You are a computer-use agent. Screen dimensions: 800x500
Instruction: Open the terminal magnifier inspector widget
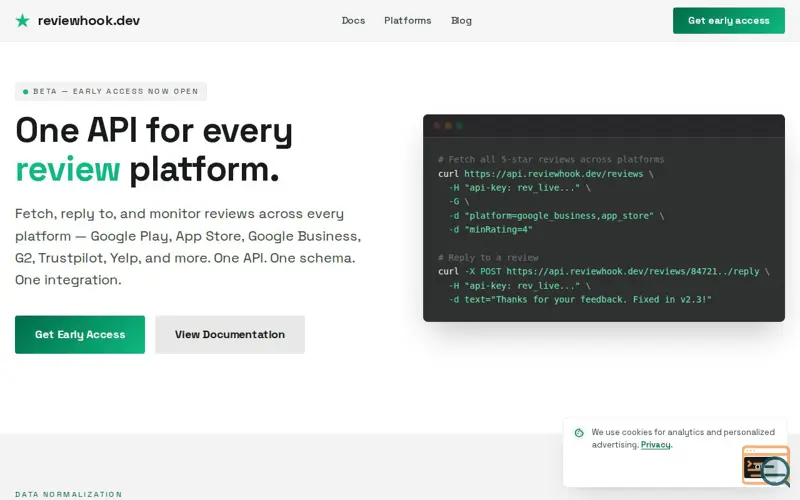[766, 466]
